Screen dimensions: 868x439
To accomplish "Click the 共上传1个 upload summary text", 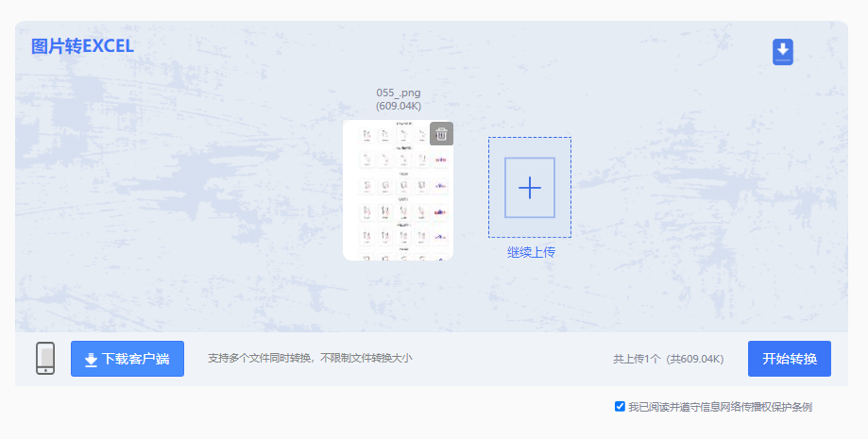I will coord(638,359).
